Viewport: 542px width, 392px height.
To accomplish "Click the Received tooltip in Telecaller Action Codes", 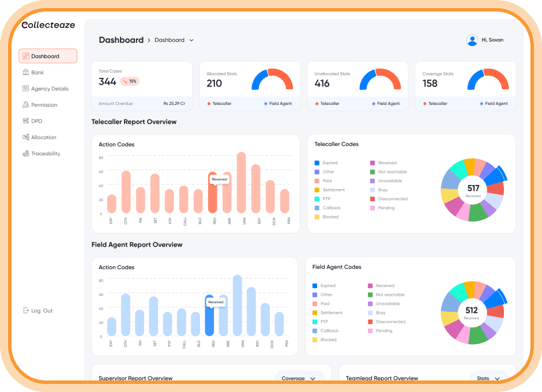I will (x=219, y=179).
